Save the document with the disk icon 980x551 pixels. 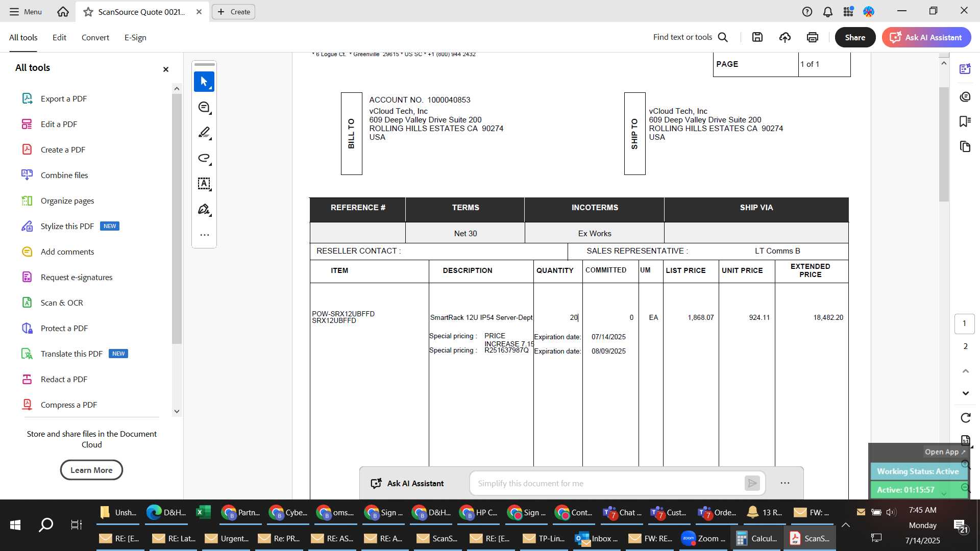pos(757,37)
